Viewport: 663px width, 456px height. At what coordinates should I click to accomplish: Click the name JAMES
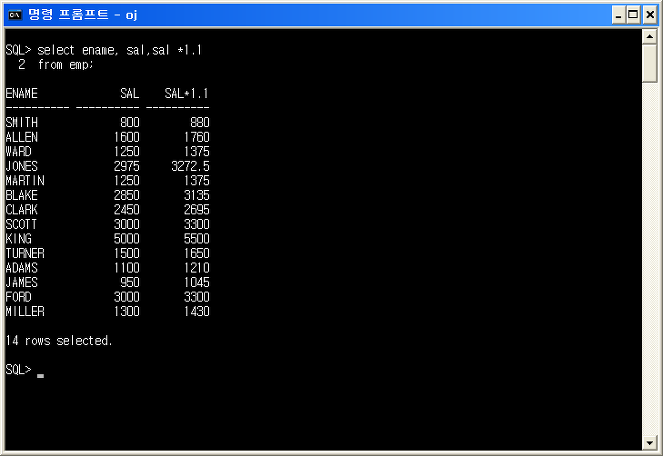tap(22, 282)
